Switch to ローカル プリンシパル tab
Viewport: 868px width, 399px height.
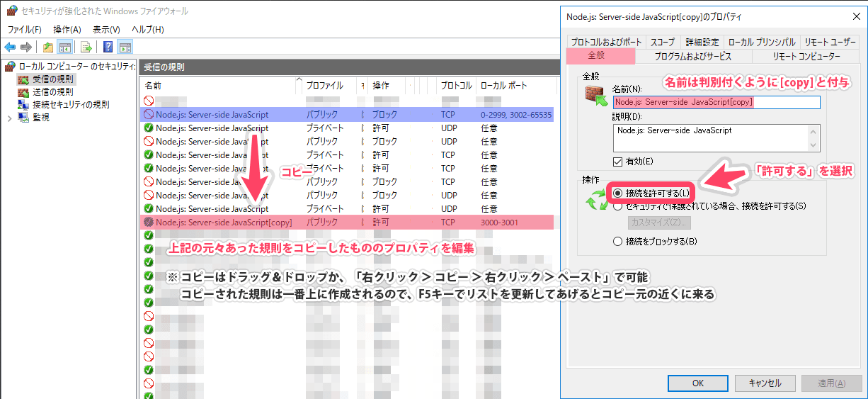click(x=762, y=42)
